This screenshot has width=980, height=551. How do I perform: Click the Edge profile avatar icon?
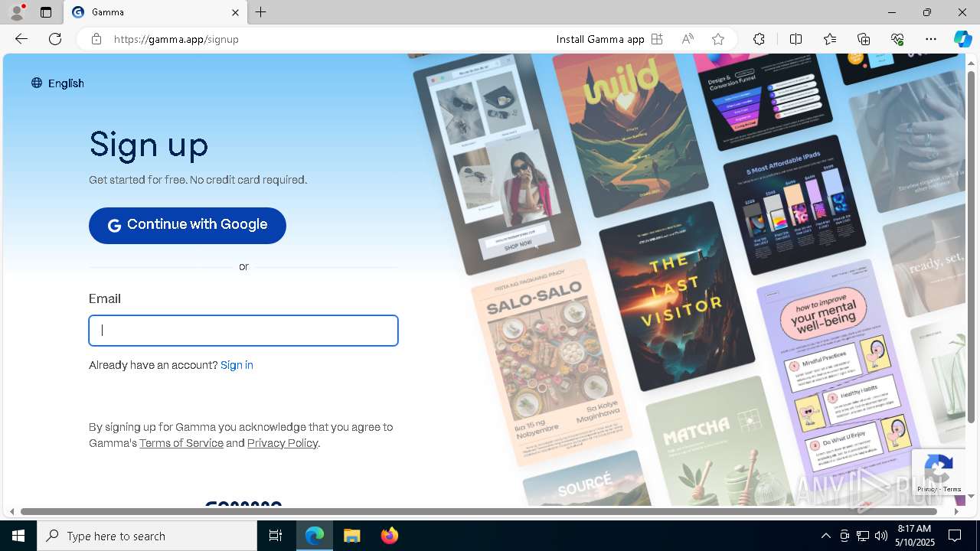pyautogui.click(x=17, y=12)
